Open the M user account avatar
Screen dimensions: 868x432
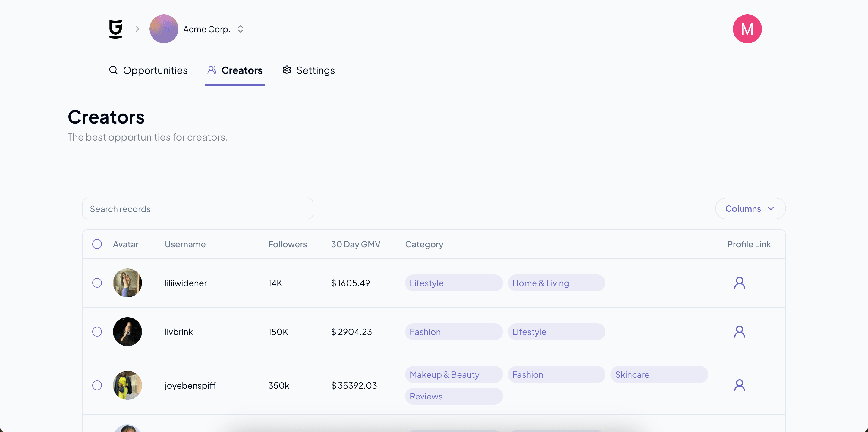tap(747, 29)
